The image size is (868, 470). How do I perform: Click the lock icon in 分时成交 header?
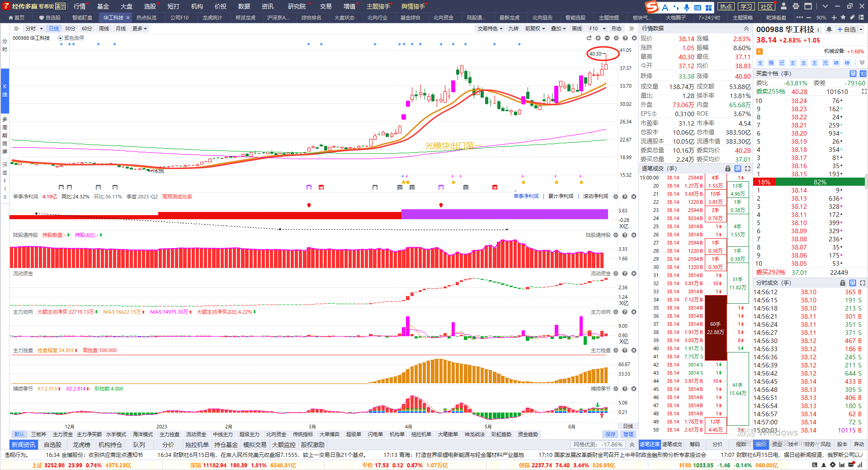[843, 283]
